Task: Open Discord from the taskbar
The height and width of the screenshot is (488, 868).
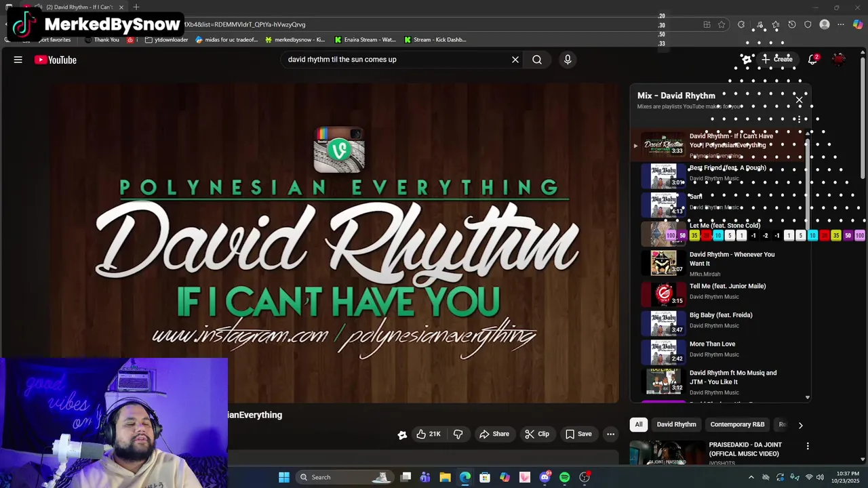Action: [x=545, y=477]
